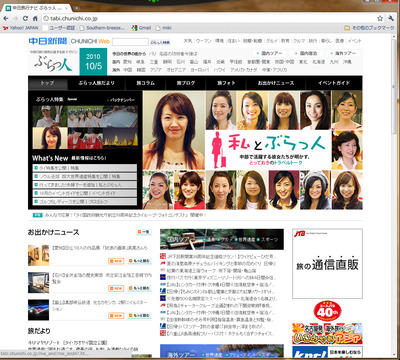400x360 pixels.
Task: Open the pool thumbnail in ぶらっ人特集
Action: coord(120,116)
